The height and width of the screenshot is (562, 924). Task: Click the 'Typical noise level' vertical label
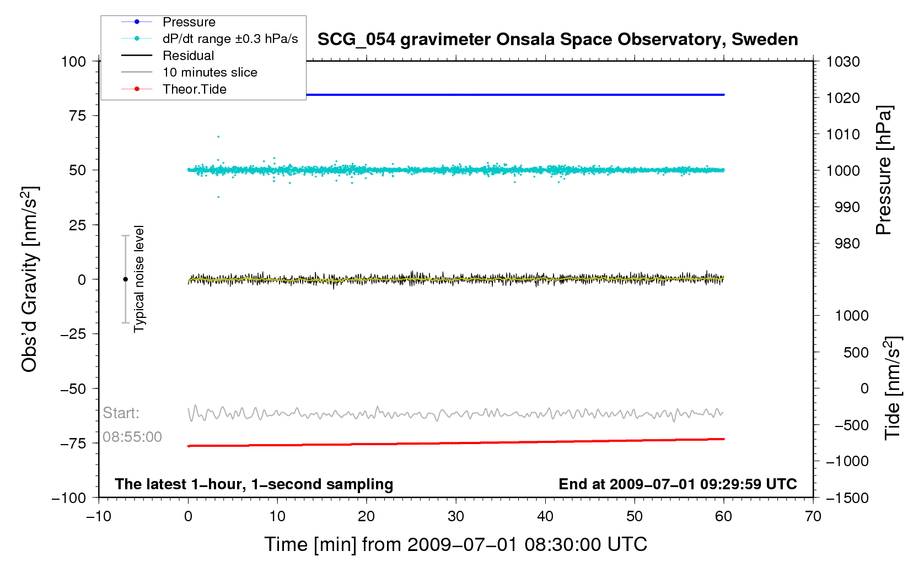coord(139,279)
